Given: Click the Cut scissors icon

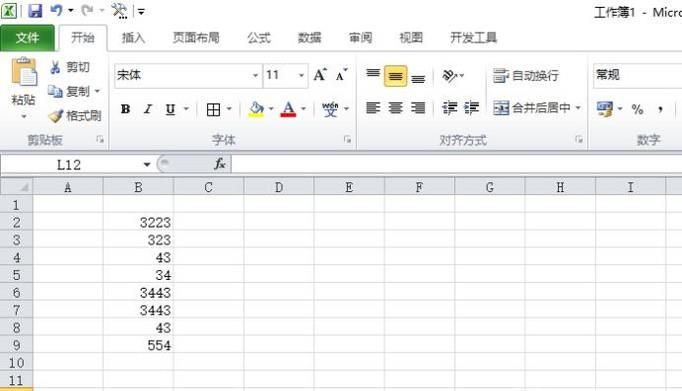Looking at the screenshot, I should (x=55, y=67).
